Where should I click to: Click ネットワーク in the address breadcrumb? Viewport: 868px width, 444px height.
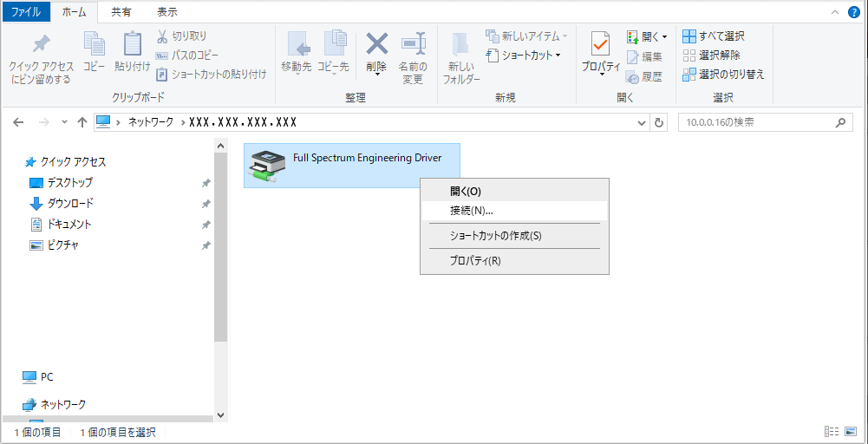pyautogui.click(x=151, y=122)
